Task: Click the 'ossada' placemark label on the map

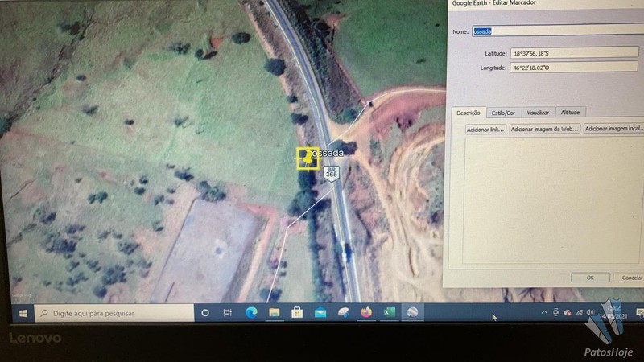Action: coord(328,153)
